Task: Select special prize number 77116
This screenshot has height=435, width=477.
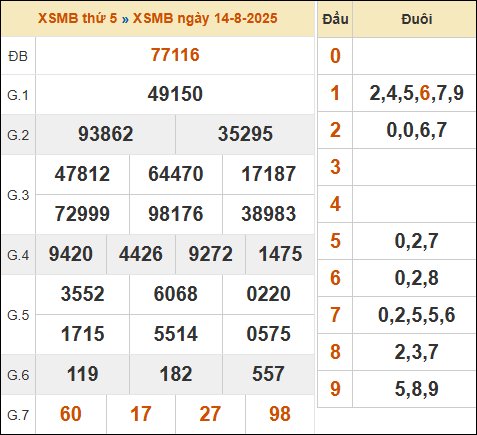Action: pos(175,55)
